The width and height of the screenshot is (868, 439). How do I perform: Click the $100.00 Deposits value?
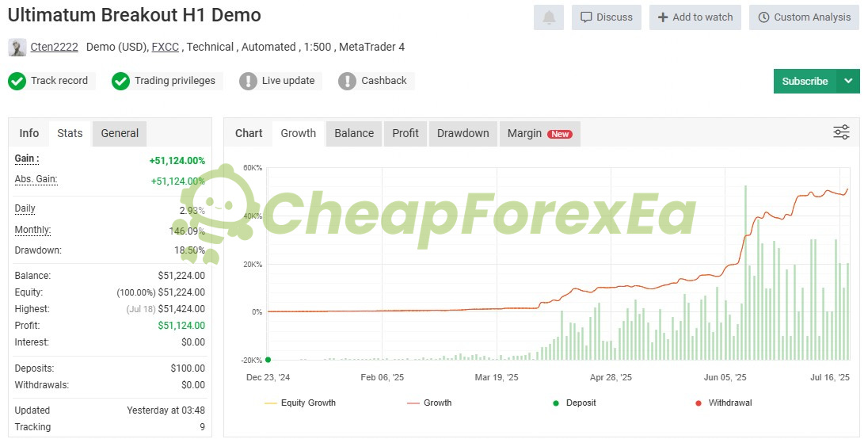click(x=188, y=368)
